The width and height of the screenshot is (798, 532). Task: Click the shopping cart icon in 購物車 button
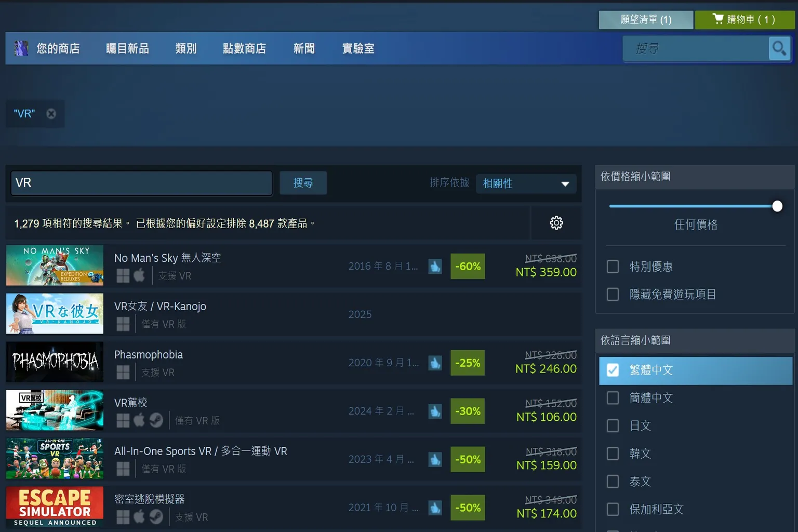point(718,19)
